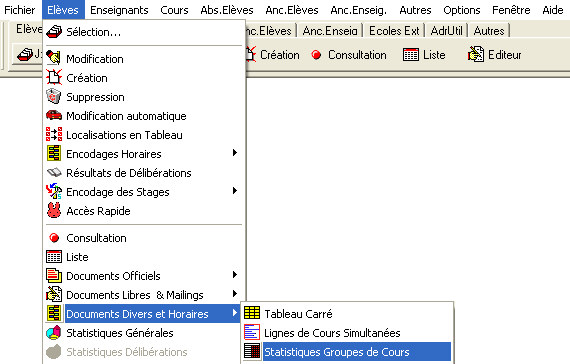Open the Anc.Enseig. menu in menu bar
This screenshot has height=364, width=570.
(358, 10)
